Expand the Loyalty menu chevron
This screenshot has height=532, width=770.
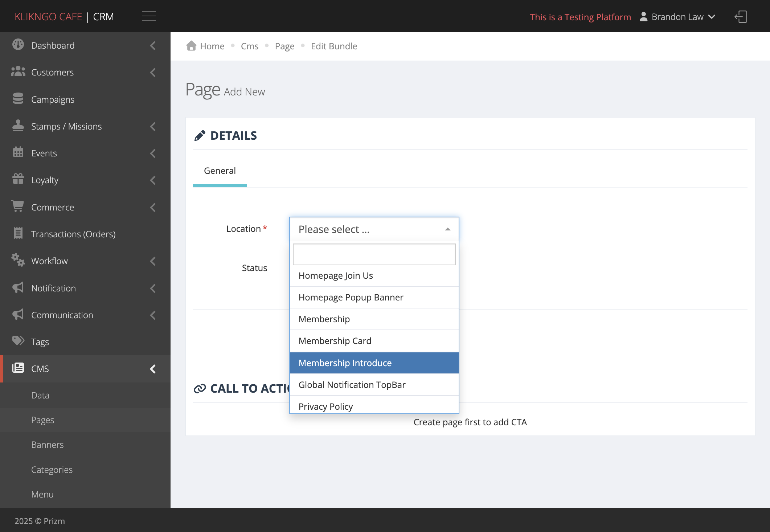153,180
